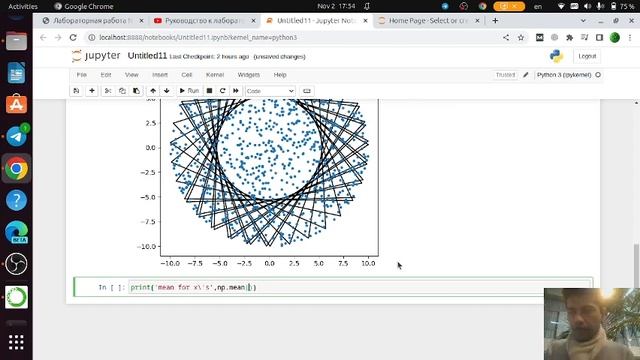Open OBS Studio from the dock
The height and width of the screenshot is (360, 640).
pos(16,264)
